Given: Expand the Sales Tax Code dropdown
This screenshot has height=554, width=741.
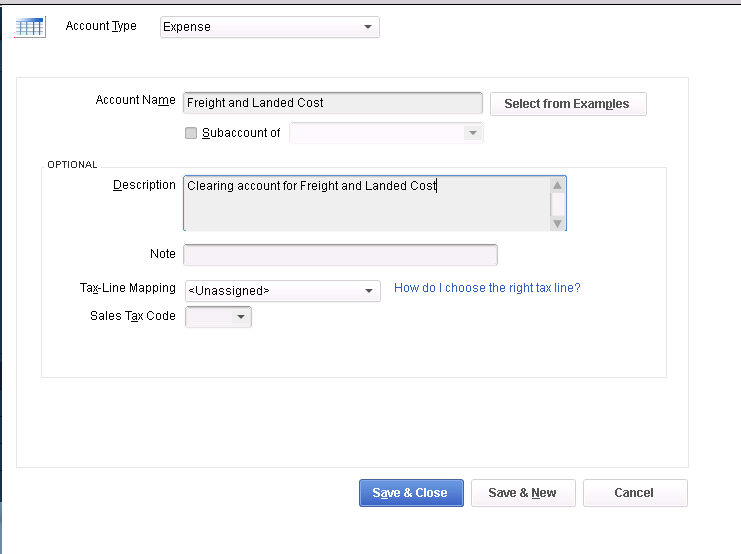Looking at the screenshot, I should point(219,317).
